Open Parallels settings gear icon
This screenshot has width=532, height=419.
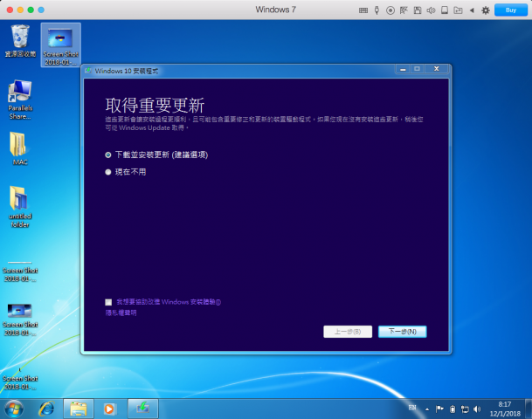pos(486,10)
